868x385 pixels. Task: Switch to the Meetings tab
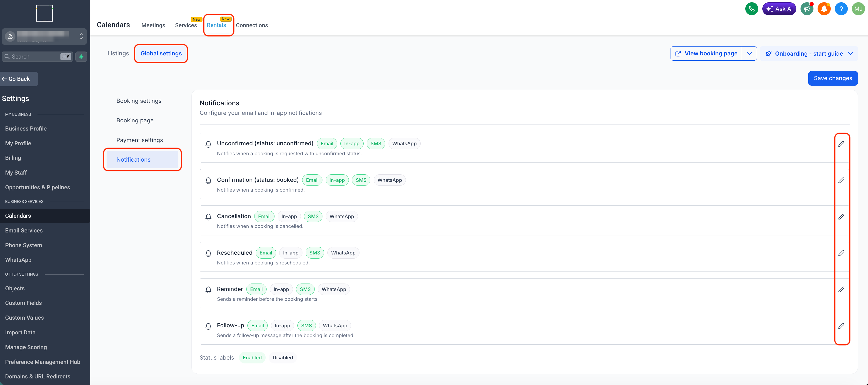pos(153,25)
